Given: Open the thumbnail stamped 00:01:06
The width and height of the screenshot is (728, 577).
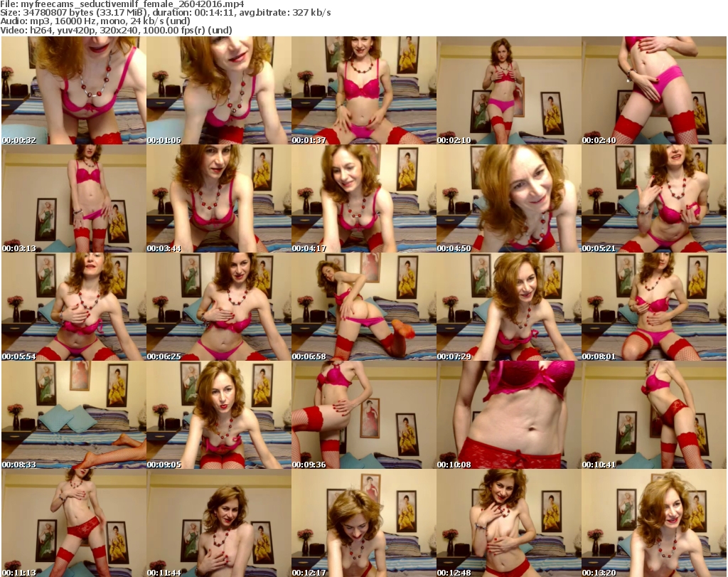Looking at the screenshot, I should pyautogui.click(x=219, y=90).
